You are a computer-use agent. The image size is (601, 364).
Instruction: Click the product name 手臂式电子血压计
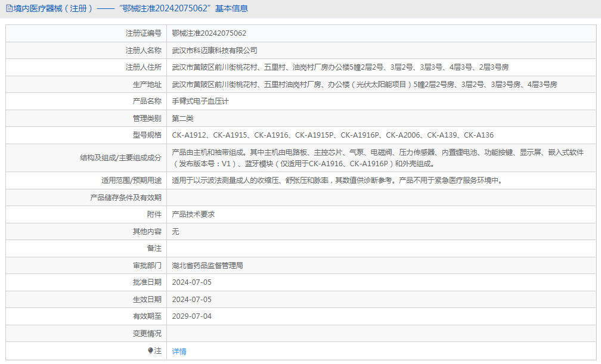click(x=200, y=101)
